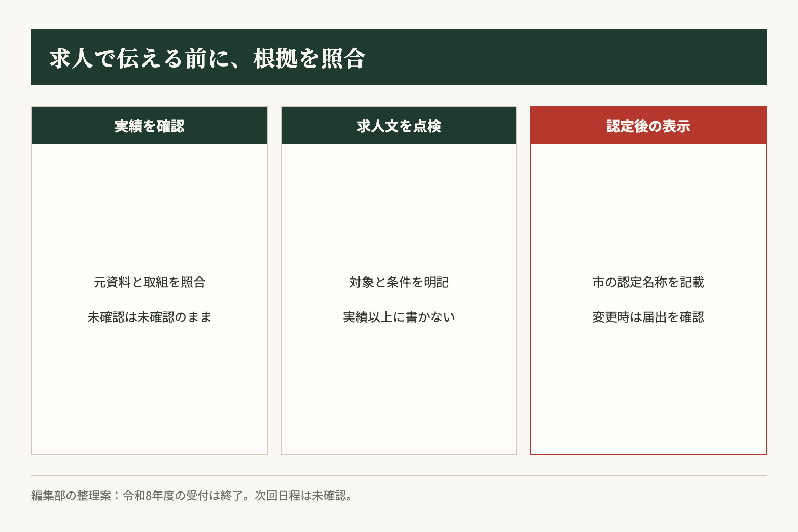Select the red 認定後の表示 header
Image resolution: width=798 pixels, height=532 pixels.
pyautogui.click(x=648, y=126)
